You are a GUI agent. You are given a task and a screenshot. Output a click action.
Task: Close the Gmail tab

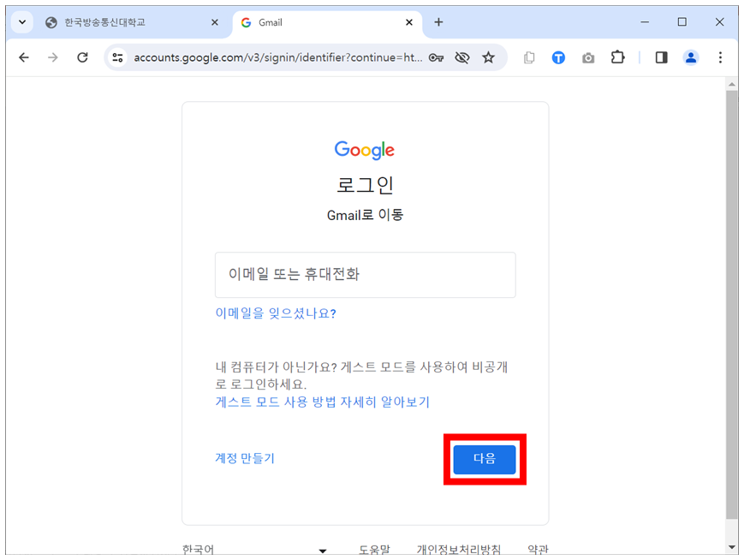point(409,22)
